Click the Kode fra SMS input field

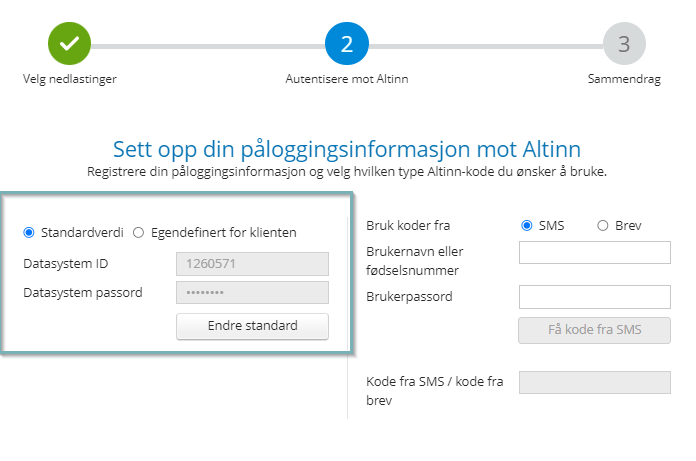(595, 382)
